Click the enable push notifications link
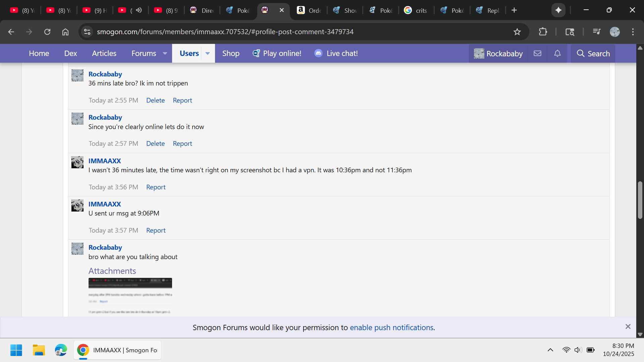The image size is (644, 362). pyautogui.click(x=391, y=327)
